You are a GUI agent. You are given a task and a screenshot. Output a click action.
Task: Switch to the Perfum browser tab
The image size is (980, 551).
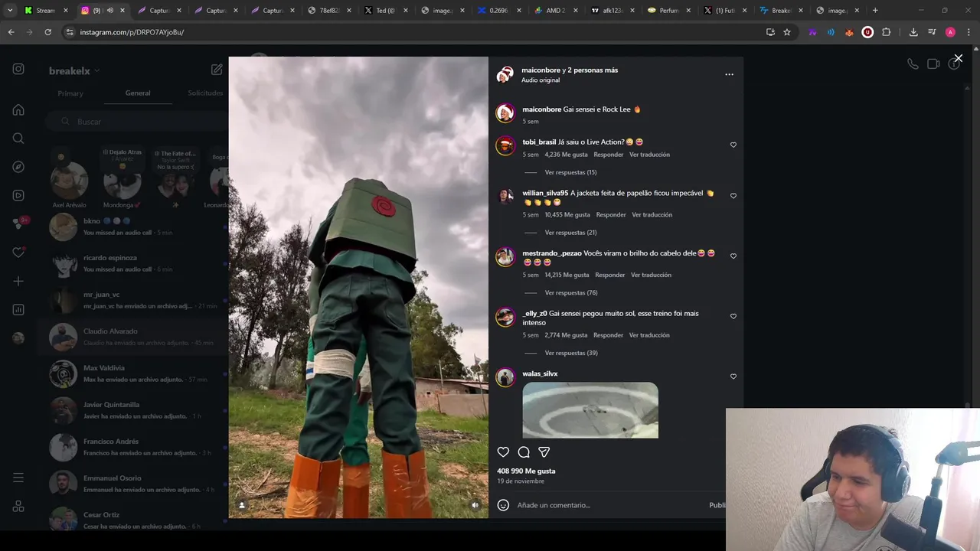(x=669, y=11)
